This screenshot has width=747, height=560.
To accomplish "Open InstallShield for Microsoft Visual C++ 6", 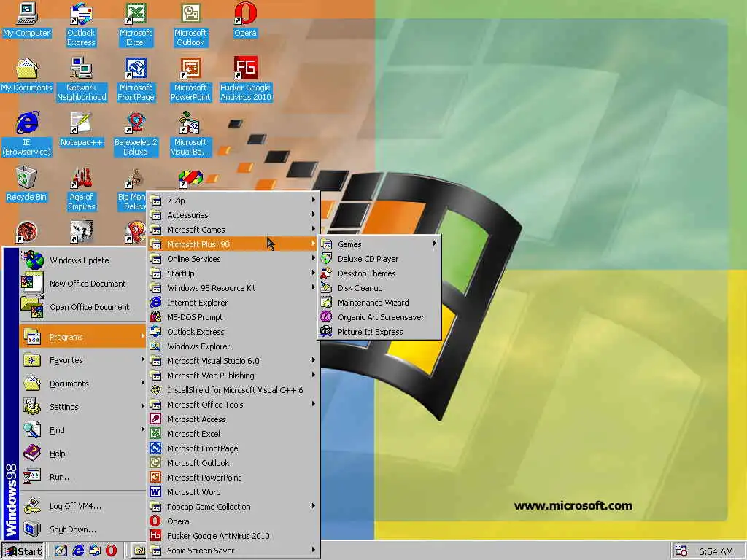I will pyautogui.click(x=233, y=390).
